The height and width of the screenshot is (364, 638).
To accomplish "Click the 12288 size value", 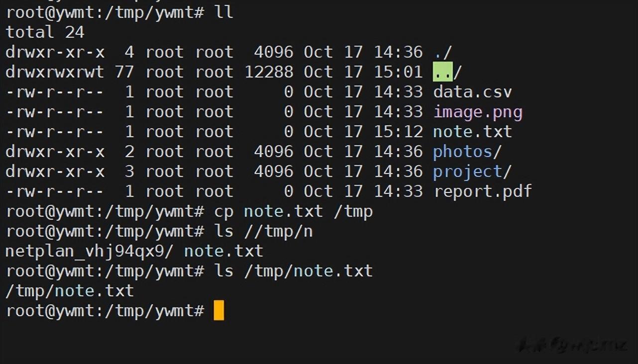I will [269, 72].
